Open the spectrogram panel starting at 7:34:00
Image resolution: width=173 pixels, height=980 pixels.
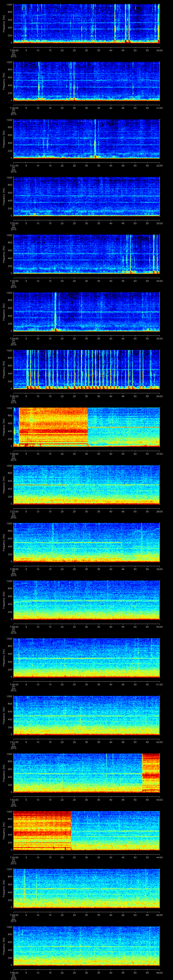[x=87, y=312]
